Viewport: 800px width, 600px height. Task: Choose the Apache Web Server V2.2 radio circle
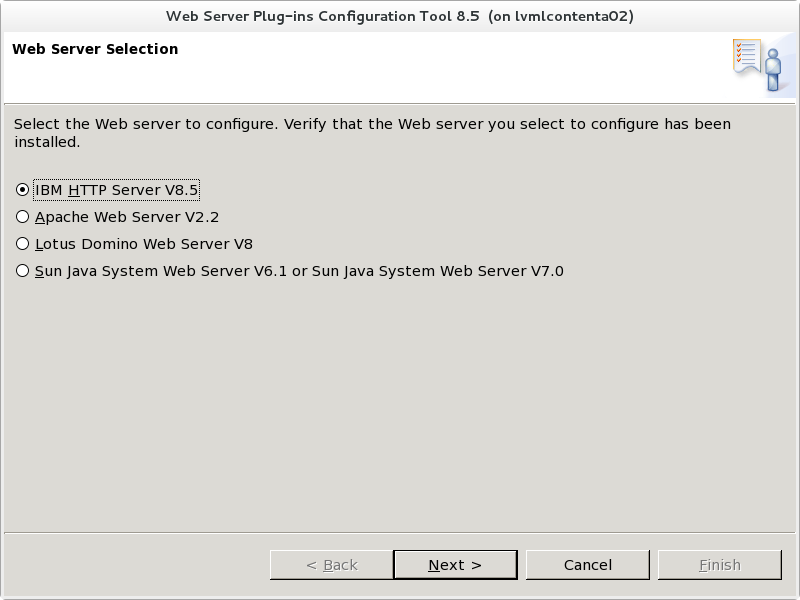point(22,217)
